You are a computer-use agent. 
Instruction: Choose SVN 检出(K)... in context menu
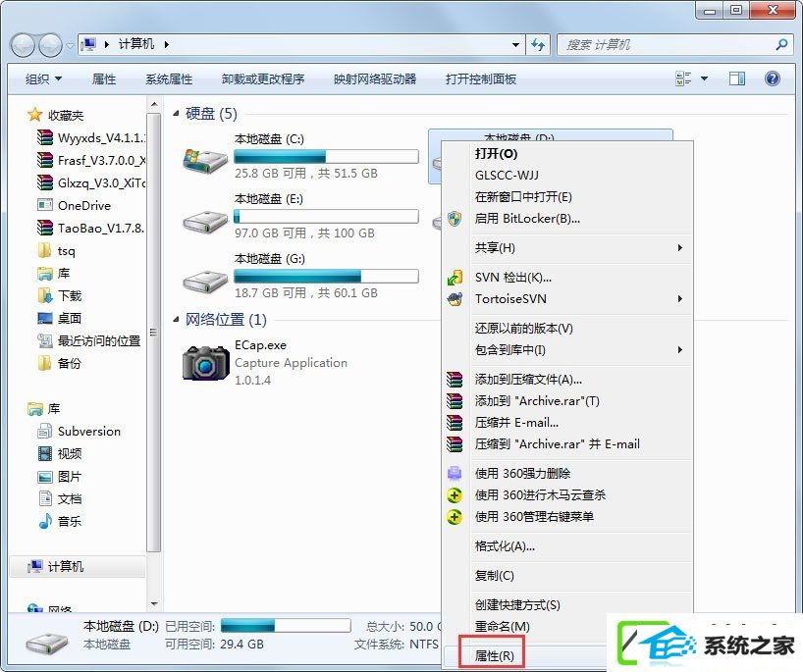(x=567, y=278)
